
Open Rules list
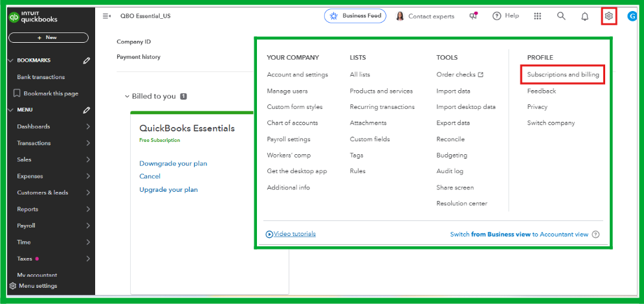(x=357, y=171)
